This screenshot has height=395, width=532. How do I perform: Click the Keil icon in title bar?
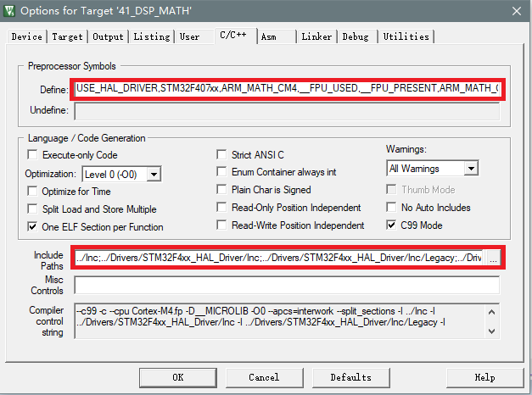click(10, 10)
